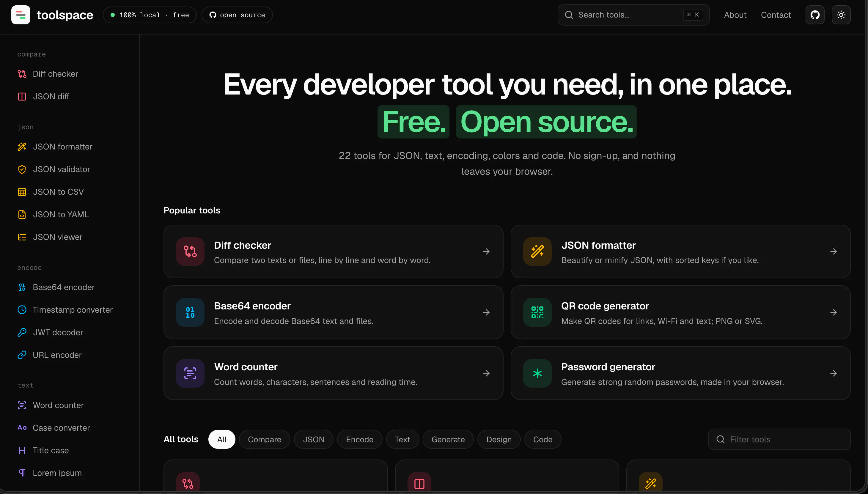Image resolution: width=868 pixels, height=494 pixels.
Task: Click the Base64 encoder popular card icon
Action: point(190,312)
